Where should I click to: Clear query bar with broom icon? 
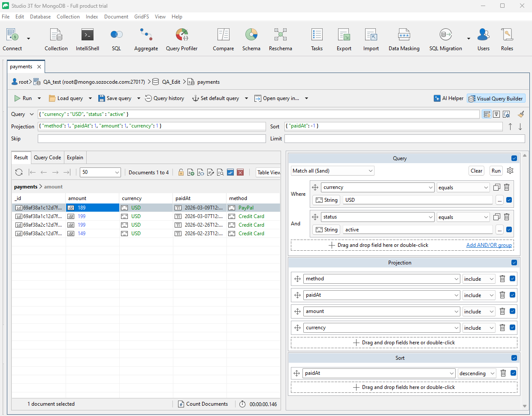click(521, 114)
